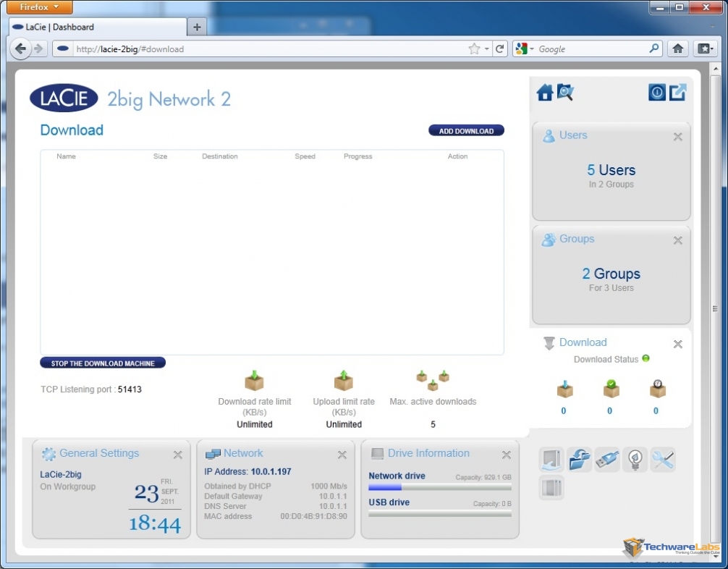Close the Drive Information widget

(507, 455)
